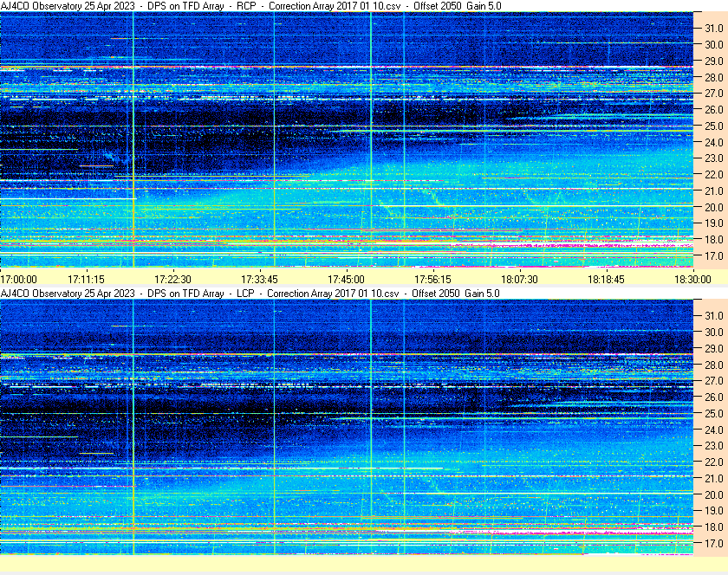Viewport: 728px width, 575px height.
Task: Select the 31.0 frequency label on RCP plot
Action: [x=714, y=29]
